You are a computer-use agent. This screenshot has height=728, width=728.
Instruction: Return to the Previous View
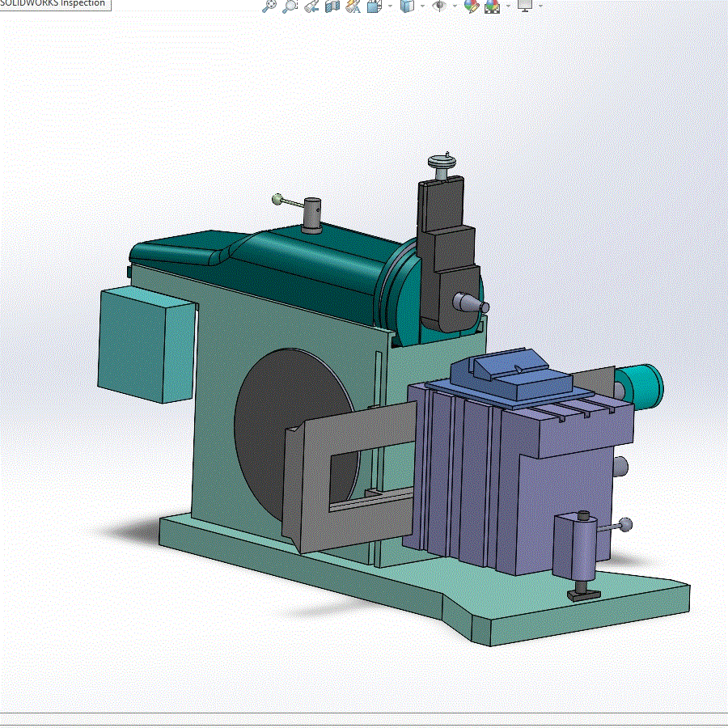pyautogui.click(x=311, y=6)
